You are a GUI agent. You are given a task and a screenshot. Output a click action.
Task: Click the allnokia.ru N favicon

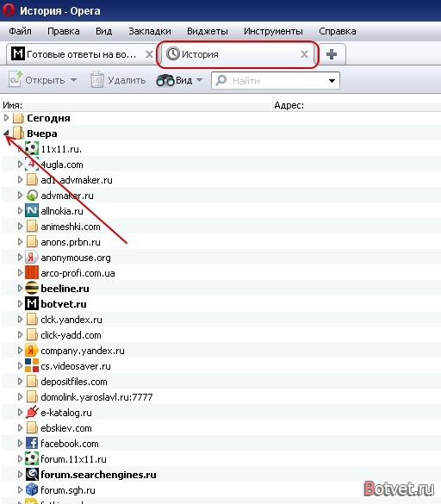click(32, 210)
